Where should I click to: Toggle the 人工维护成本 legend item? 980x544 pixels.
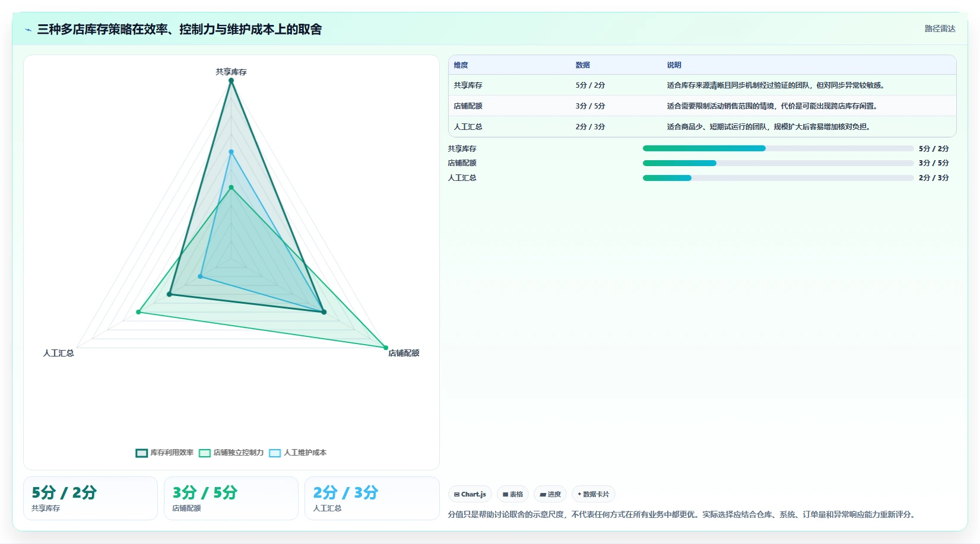[298, 453]
